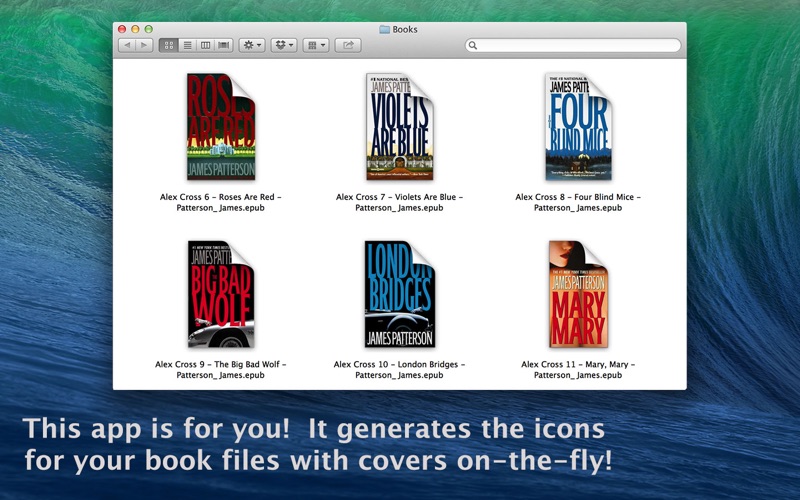Select The Big Bad Wolf book cover
This screenshot has width=800, height=500.
(221, 294)
